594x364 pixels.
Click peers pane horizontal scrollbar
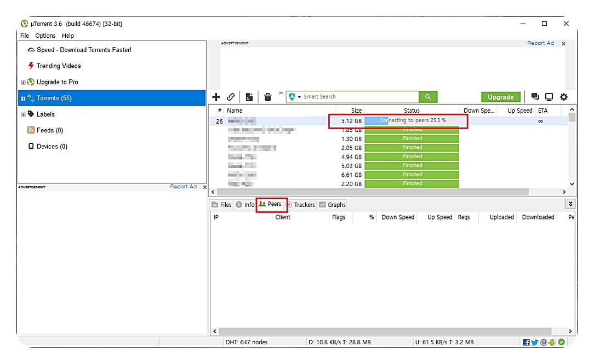point(385,331)
